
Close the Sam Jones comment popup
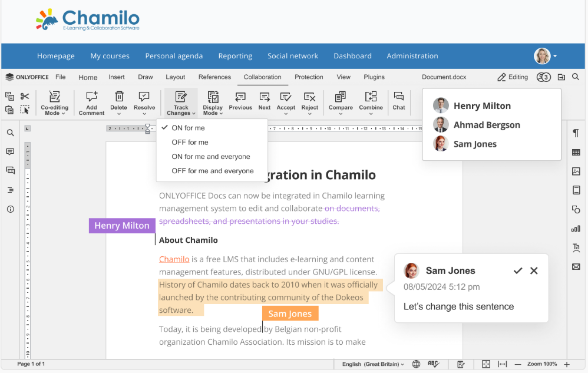pyautogui.click(x=534, y=270)
